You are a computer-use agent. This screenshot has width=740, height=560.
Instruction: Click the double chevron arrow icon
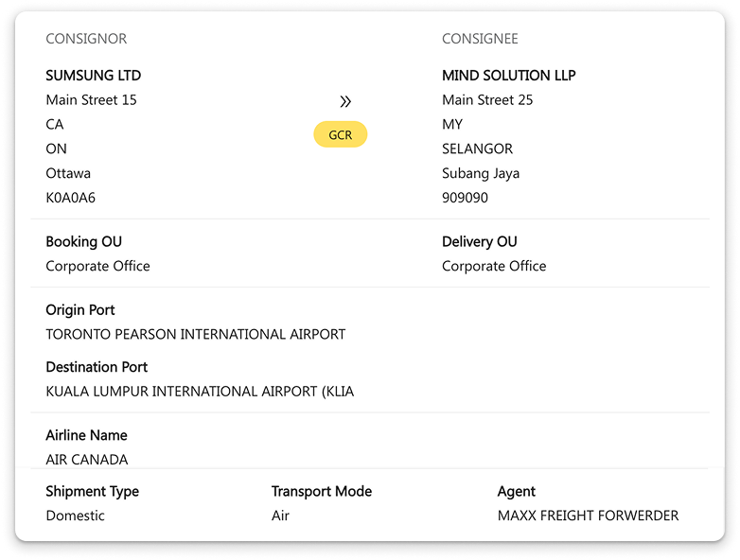[345, 101]
